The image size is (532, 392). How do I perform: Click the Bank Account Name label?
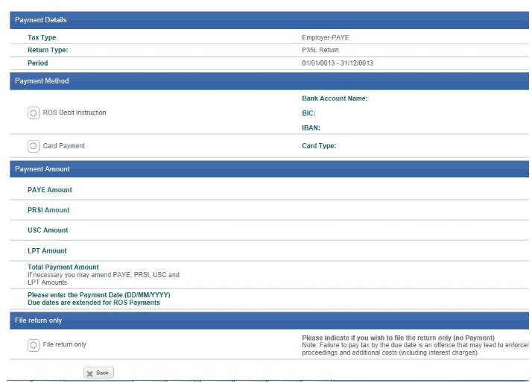tap(335, 98)
